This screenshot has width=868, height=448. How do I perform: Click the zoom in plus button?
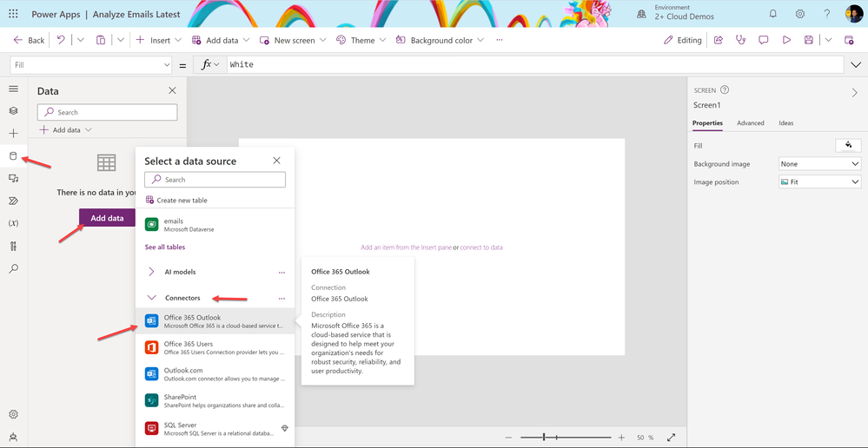pos(621,437)
